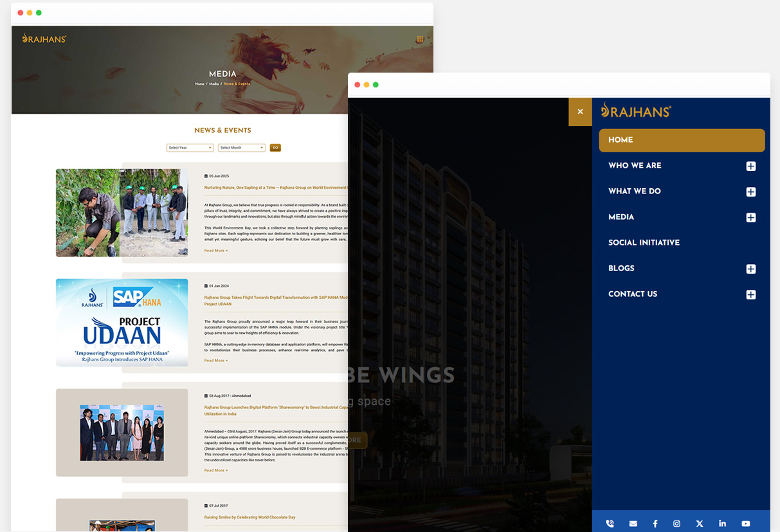Expand the What We Do submenu plus

pyautogui.click(x=750, y=192)
